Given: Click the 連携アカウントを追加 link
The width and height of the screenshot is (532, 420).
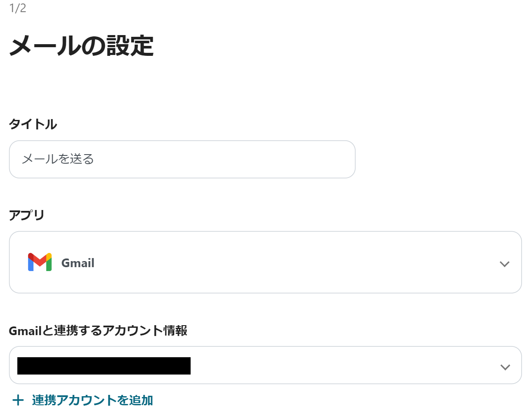Looking at the screenshot, I should click(x=92, y=400).
